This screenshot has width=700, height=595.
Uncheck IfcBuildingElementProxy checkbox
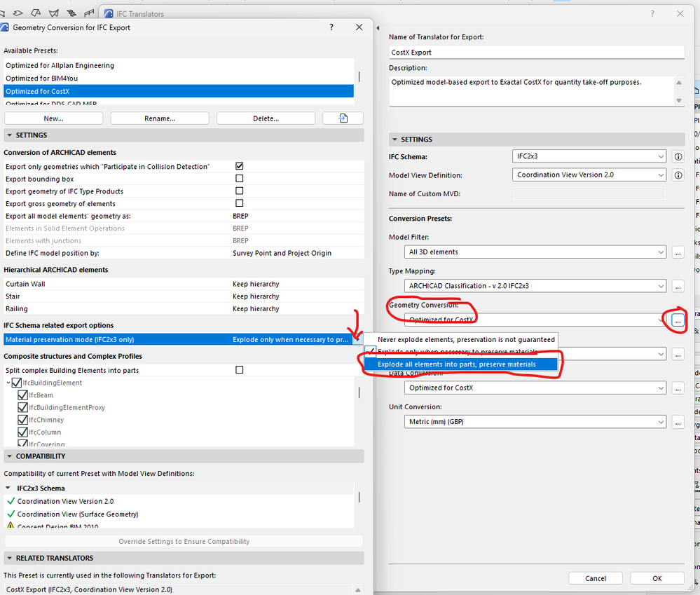click(22, 407)
